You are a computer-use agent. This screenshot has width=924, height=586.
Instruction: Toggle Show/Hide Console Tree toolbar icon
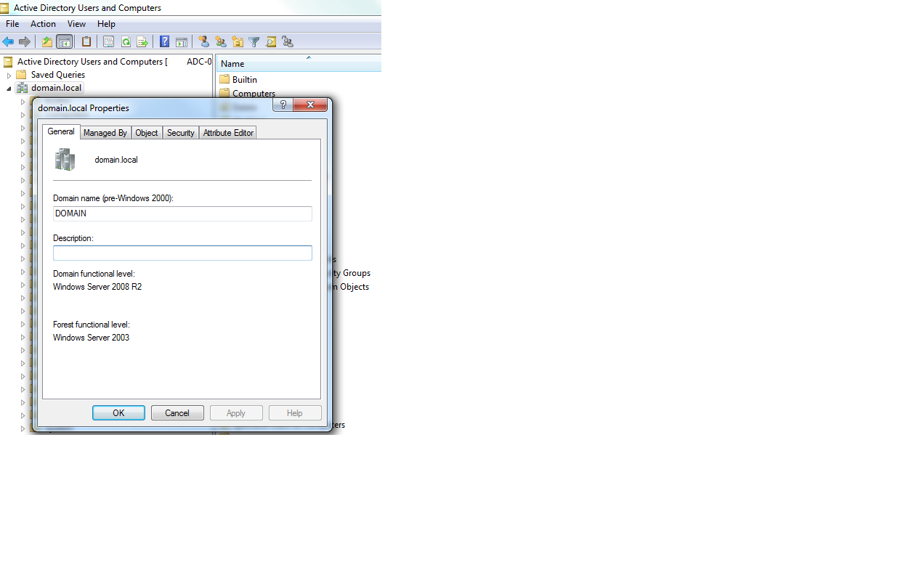65,42
